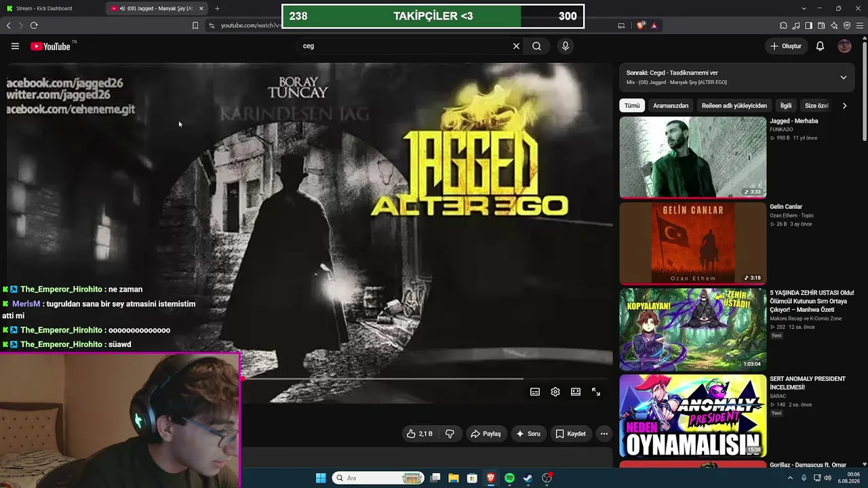The width and height of the screenshot is (868, 488).
Task: Adjust volume via the tray speaker icon
Action: (827, 478)
